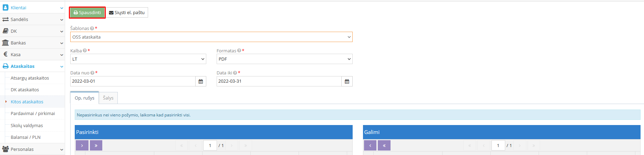Click the Siųsti el. paštu button
Image resolution: width=644 pixels, height=155 pixels.
coord(127,13)
